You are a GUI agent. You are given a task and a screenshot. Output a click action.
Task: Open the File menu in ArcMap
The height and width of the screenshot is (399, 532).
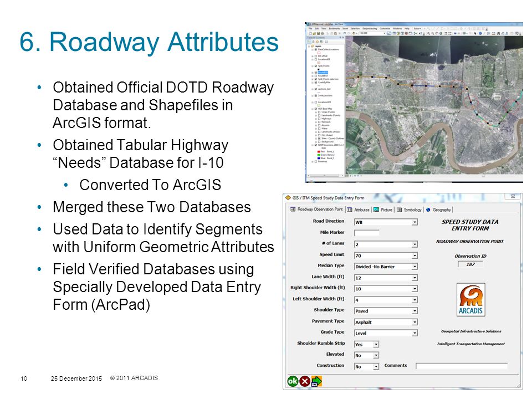[x=310, y=28]
